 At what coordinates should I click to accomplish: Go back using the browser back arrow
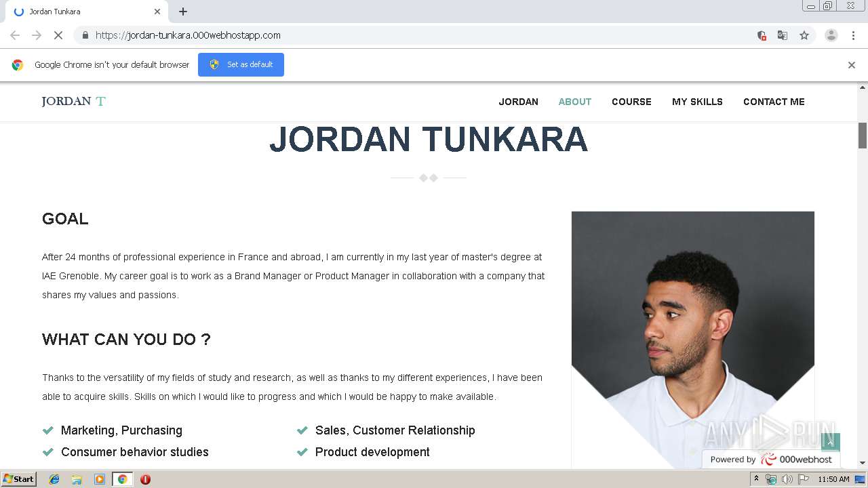point(15,35)
